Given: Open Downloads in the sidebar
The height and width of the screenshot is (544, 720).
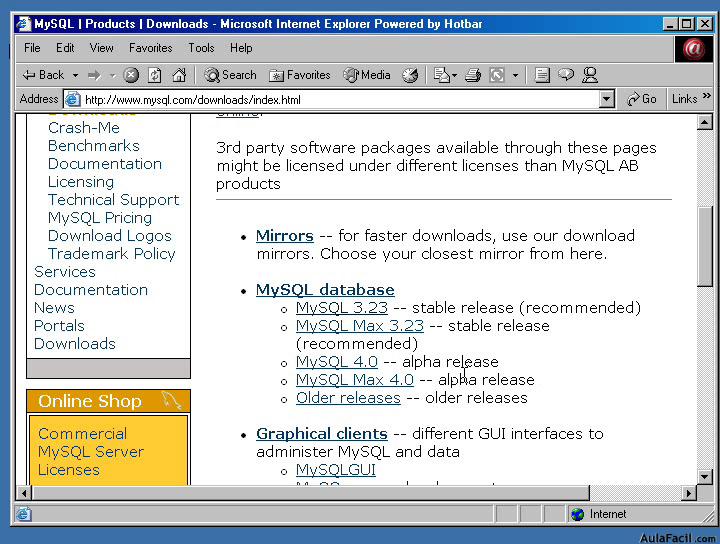Looking at the screenshot, I should (75, 343).
